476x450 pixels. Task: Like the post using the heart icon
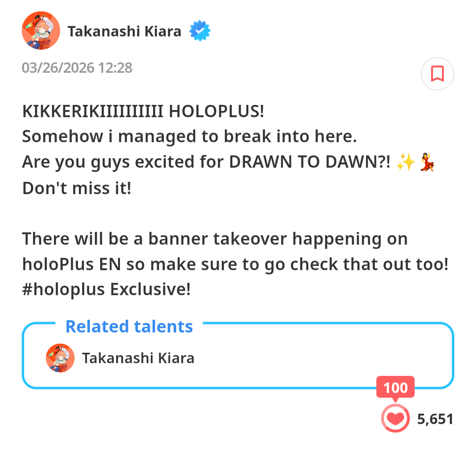coord(395,418)
